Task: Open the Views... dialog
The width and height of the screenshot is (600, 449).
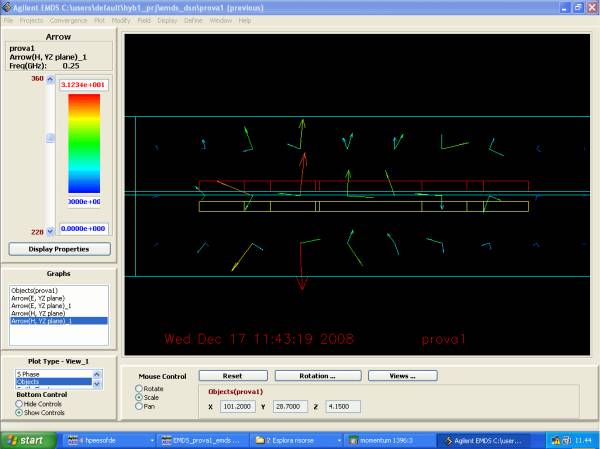Action: 403,376
